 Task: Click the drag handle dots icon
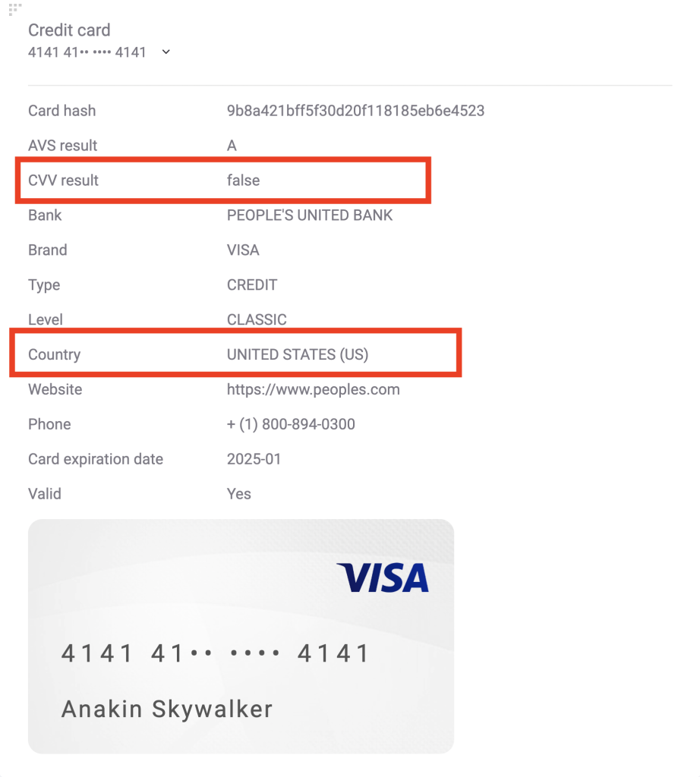[15, 9]
